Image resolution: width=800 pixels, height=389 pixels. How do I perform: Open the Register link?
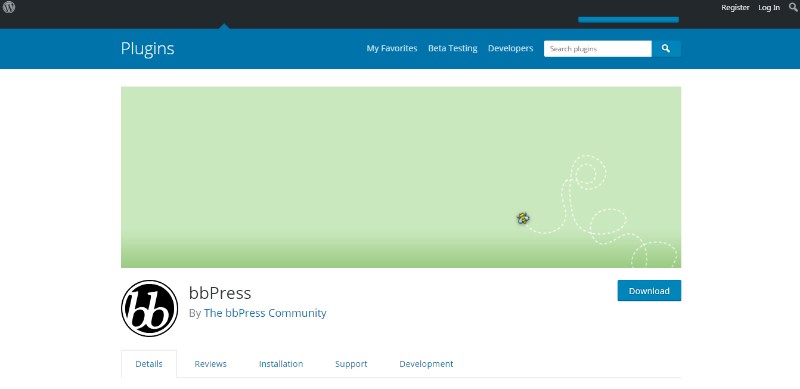click(x=735, y=8)
